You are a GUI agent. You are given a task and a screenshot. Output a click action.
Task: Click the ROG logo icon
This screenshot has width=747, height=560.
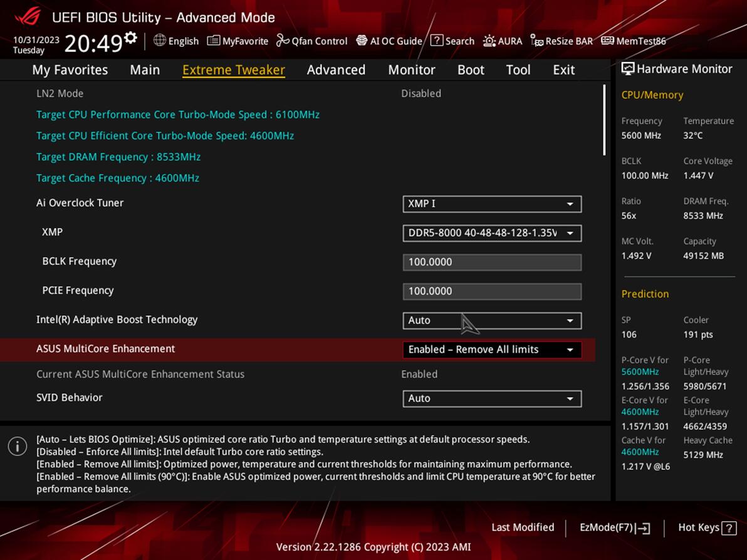(x=28, y=17)
